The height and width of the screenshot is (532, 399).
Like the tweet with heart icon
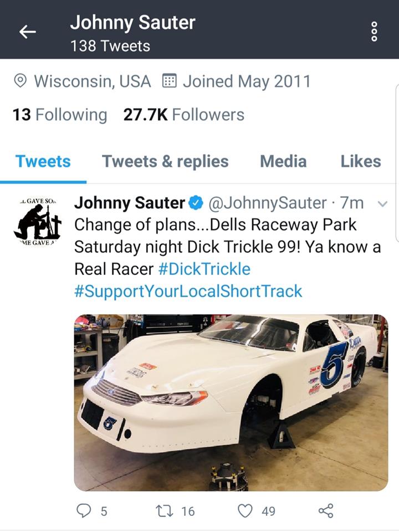[245, 510]
